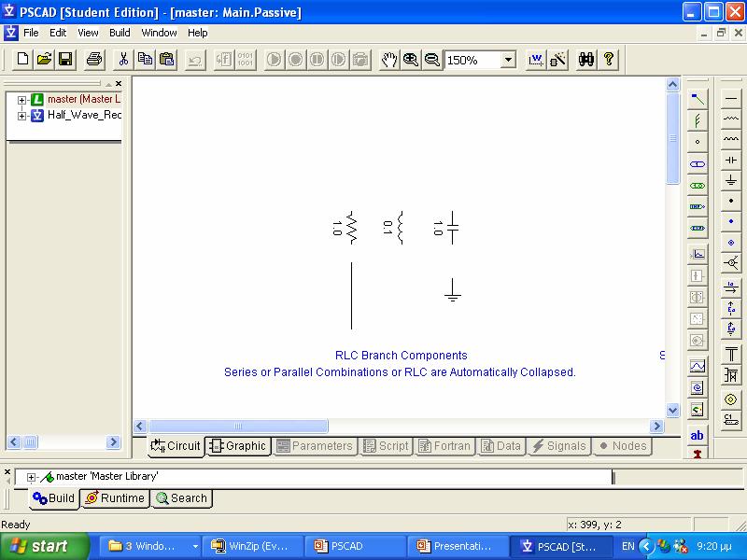The image size is (747, 560).
Task: Click the canvas scroll right arrow
Action: click(x=656, y=426)
